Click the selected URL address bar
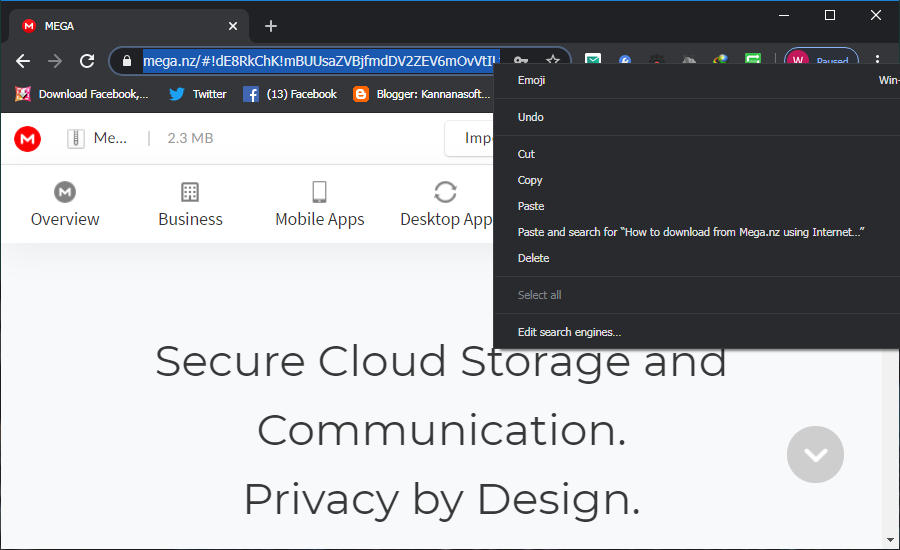The image size is (900, 550). 320,61
